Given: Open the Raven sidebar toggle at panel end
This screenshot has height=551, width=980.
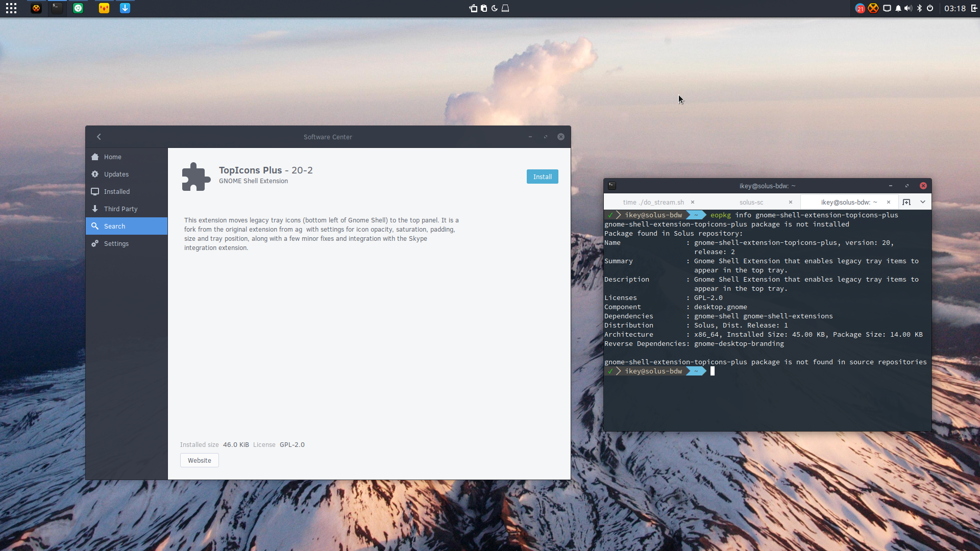Looking at the screenshot, I should pyautogui.click(x=974, y=8).
